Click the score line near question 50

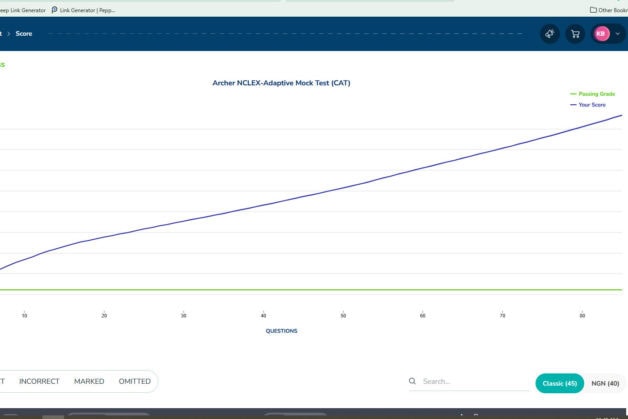pyautogui.click(x=343, y=187)
